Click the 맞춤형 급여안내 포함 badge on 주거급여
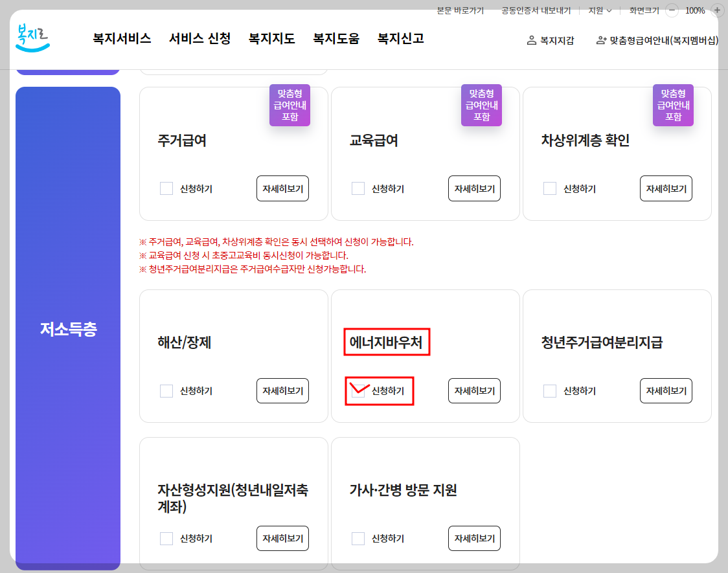Viewport: 728px width, 573px height. tap(290, 105)
